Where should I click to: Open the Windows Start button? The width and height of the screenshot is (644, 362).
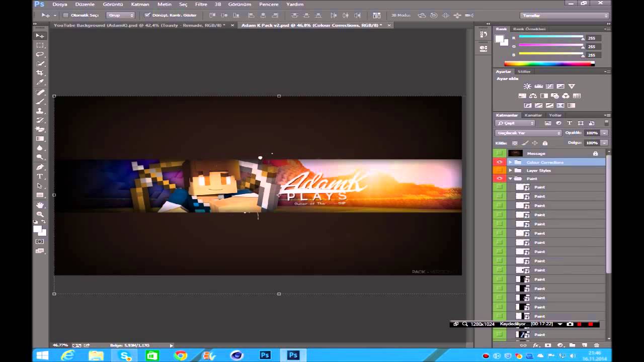(42, 355)
